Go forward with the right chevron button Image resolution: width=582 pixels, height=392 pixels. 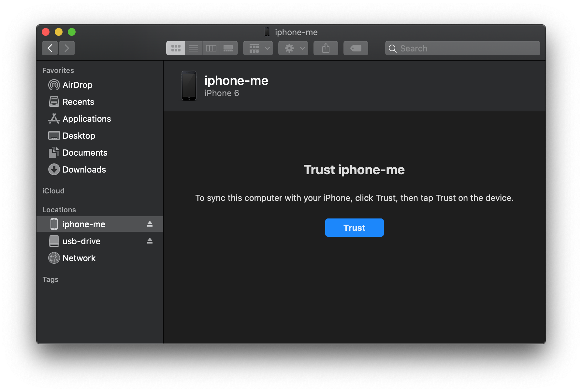67,48
